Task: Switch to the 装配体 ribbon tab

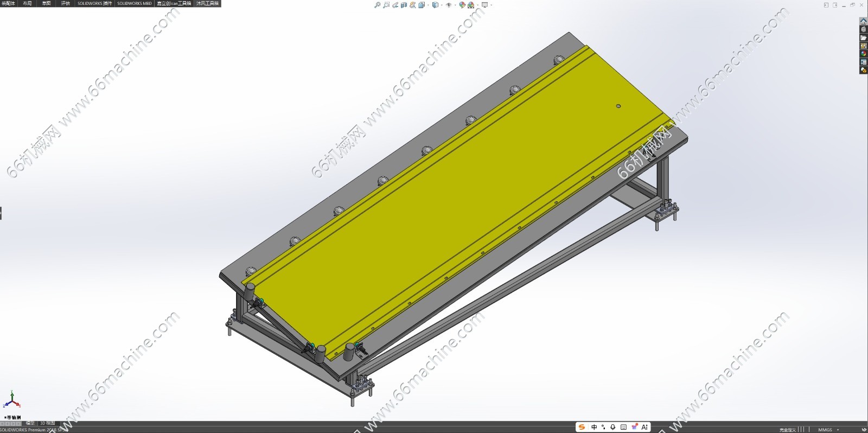Action: (9, 3)
